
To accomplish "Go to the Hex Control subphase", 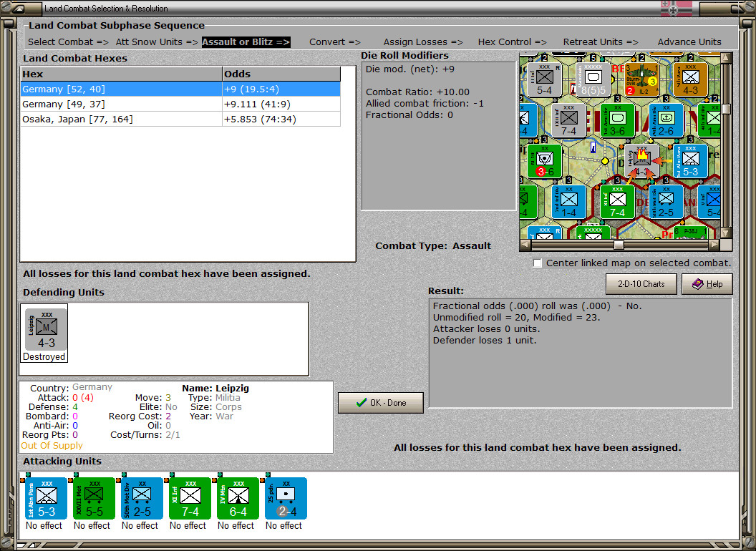I will coord(512,42).
